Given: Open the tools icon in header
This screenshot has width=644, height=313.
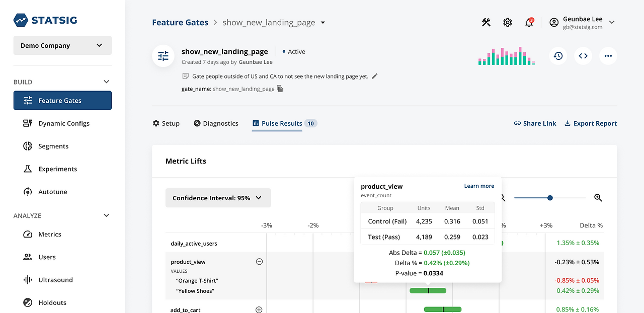Looking at the screenshot, I should click(x=486, y=22).
